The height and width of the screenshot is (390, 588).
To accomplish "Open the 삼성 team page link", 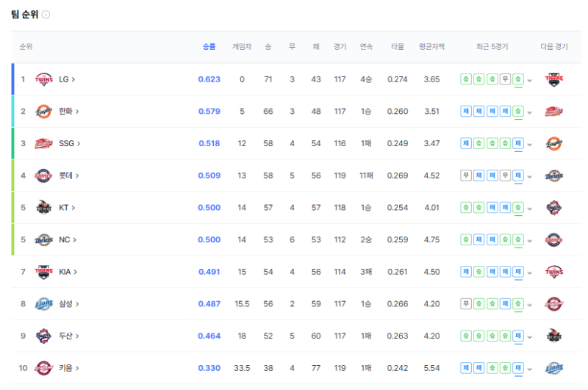I will (68, 304).
